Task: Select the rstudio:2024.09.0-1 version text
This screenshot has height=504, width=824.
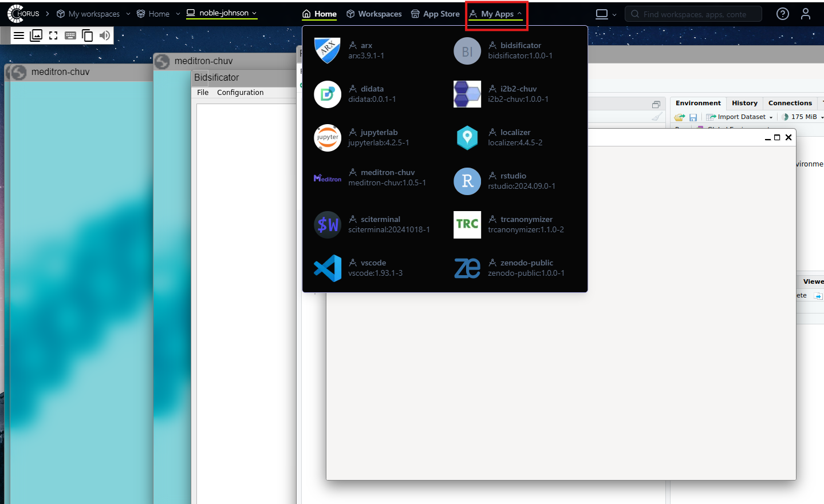Action: (x=522, y=186)
